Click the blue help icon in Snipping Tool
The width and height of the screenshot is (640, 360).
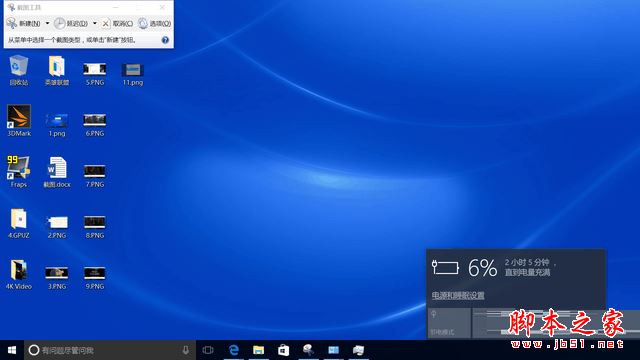(x=165, y=40)
